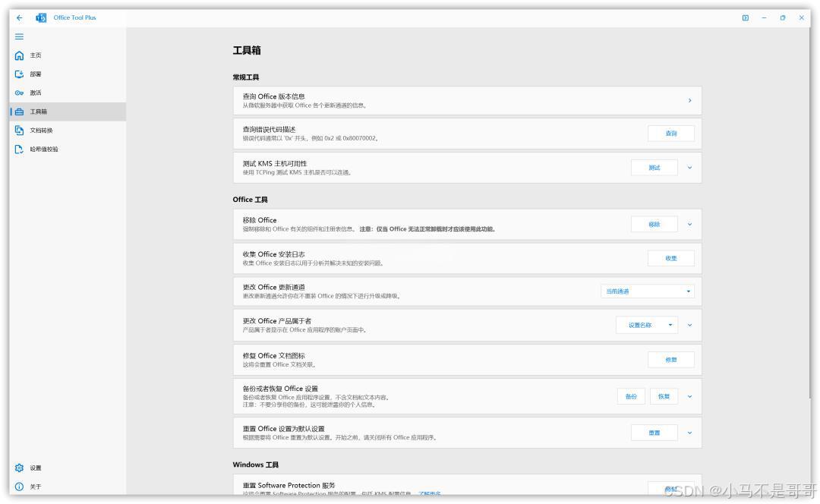The width and height of the screenshot is (820, 504).
Task: Open the 哈希值校验 file icon in sidebar
Action: (x=19, y=149)
